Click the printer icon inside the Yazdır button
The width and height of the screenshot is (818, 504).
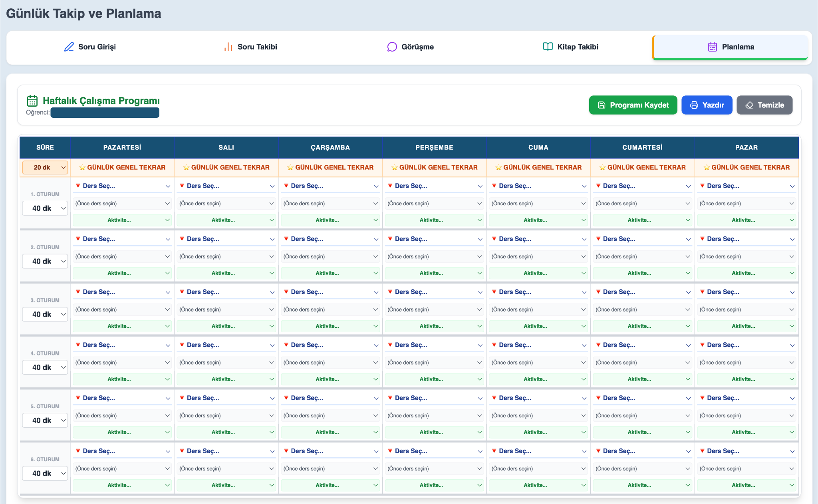point(694,105)
